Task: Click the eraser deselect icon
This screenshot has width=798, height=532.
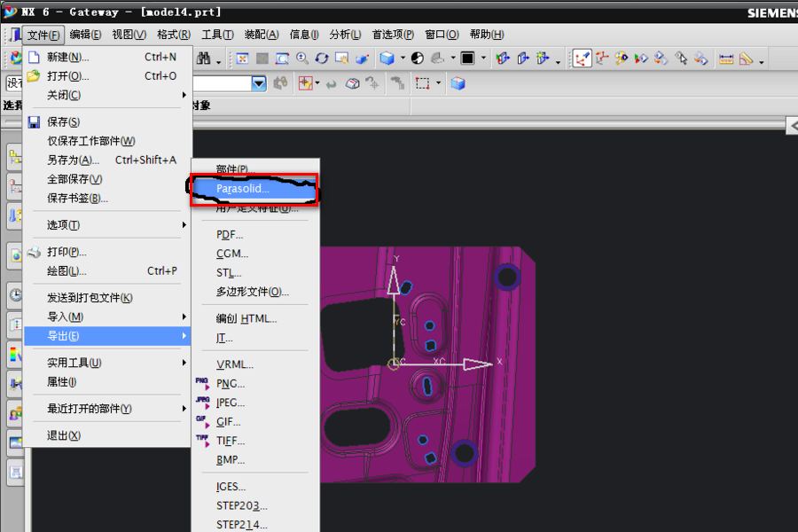Action: pos(352,83)
